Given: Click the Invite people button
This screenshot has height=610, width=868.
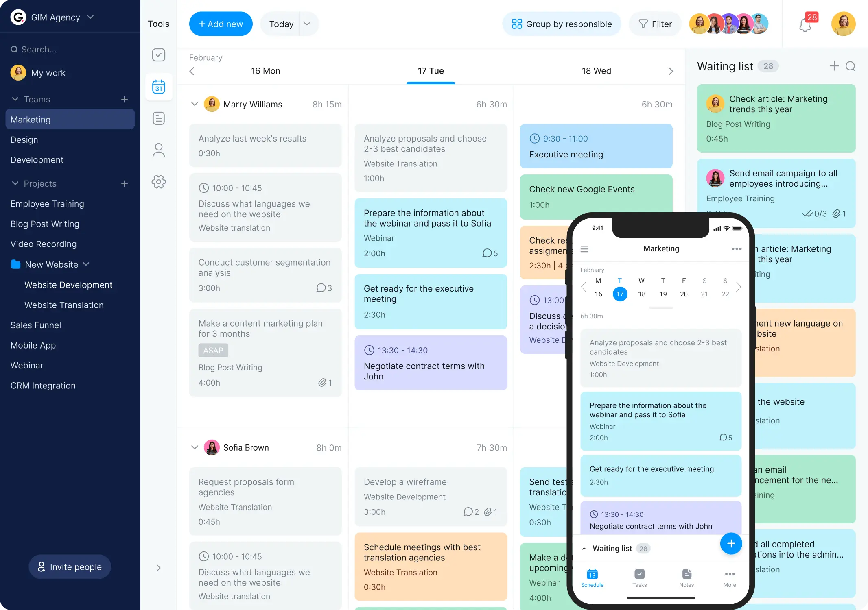Looking at the screenshot, I should point(69,566).
